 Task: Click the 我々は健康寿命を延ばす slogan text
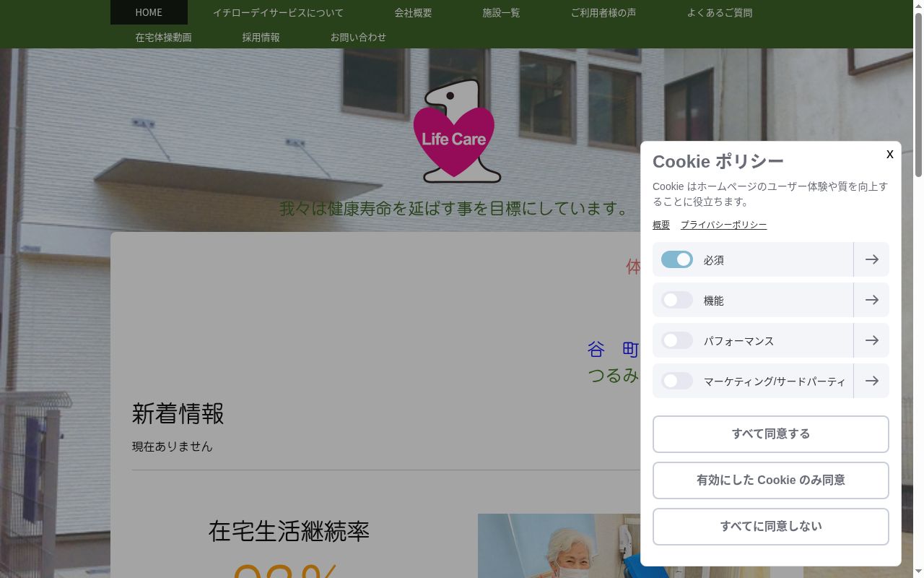(x=457, y=208)
